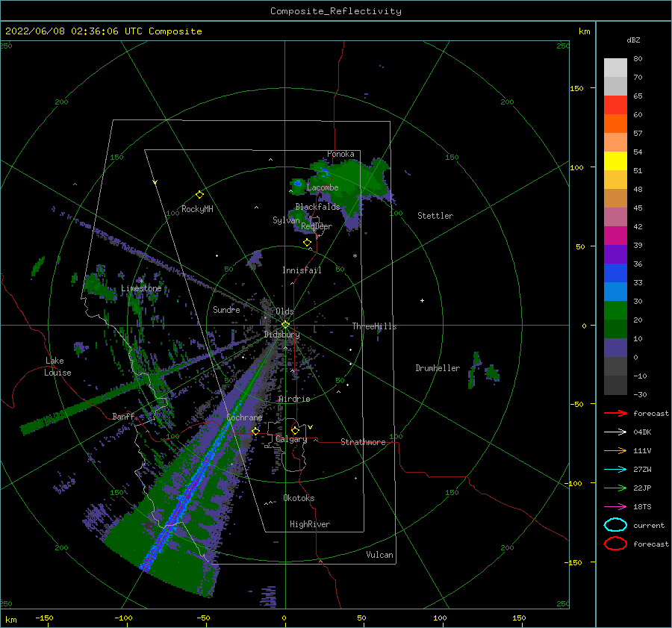The image size is (672, 628).
Task: Select the green 30 dBZ color swatch
Action: 615,311
